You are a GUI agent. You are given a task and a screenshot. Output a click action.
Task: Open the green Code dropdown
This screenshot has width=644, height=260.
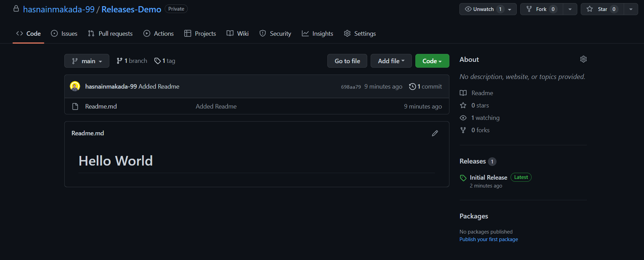tap(432, 61)
